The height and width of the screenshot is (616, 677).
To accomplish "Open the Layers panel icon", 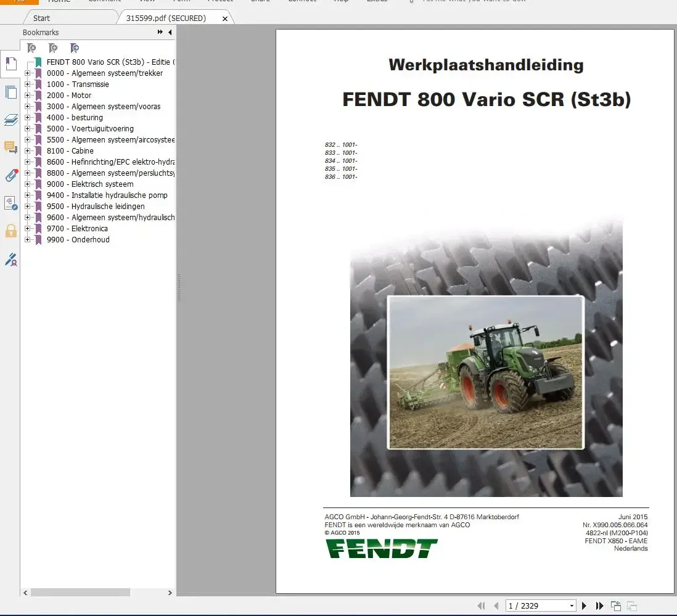I will [11, 120].
